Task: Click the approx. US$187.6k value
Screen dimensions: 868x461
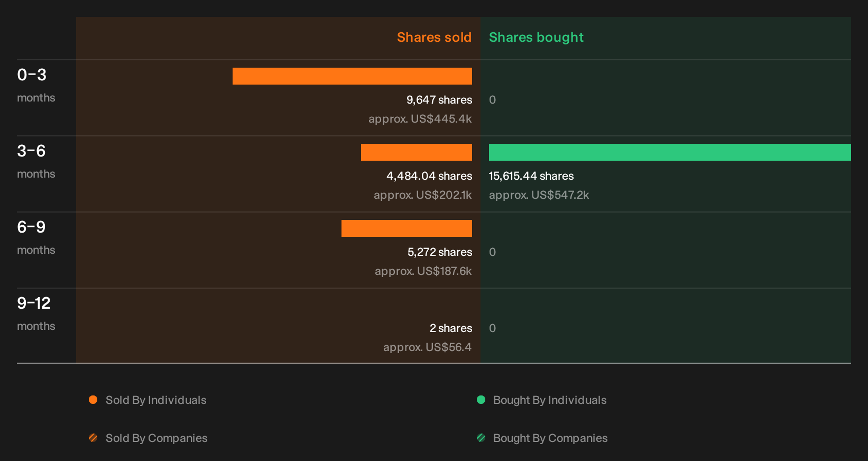Action: pos(423,271)
